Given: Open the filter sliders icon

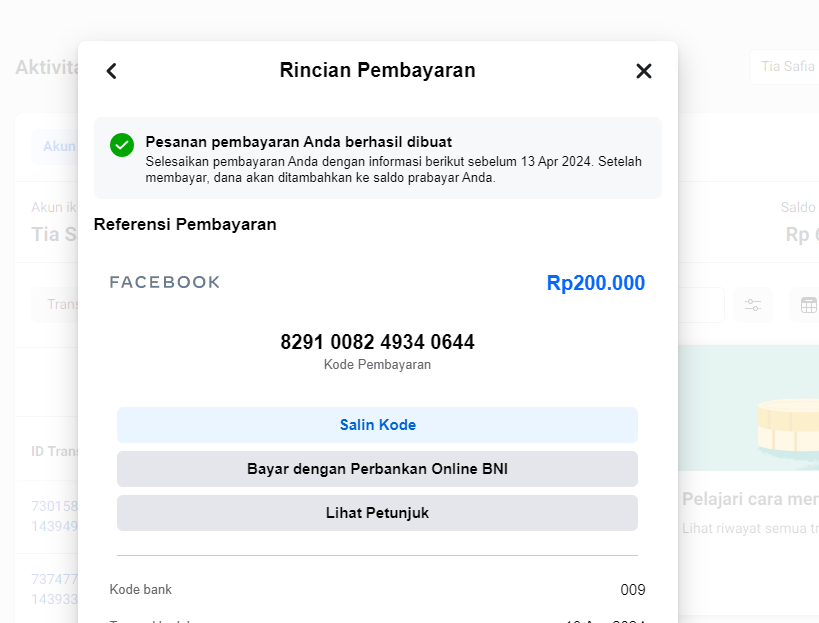Looking at the screenshot, I should pos(753,305).
